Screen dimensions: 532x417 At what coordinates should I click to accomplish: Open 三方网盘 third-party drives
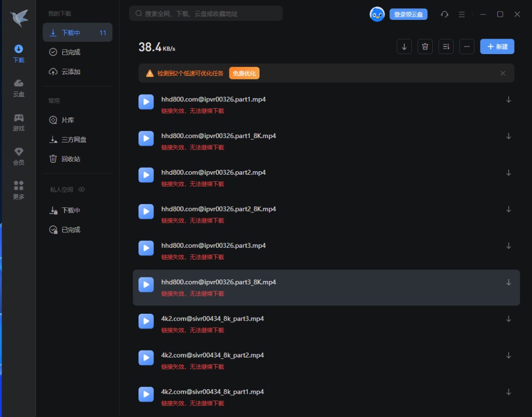click(77, 139)
